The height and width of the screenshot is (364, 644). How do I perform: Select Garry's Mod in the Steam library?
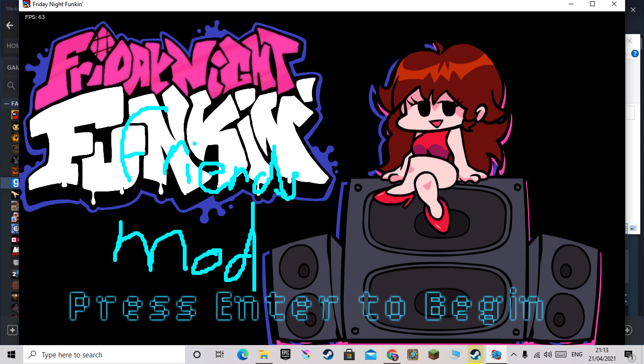(15, 183)
